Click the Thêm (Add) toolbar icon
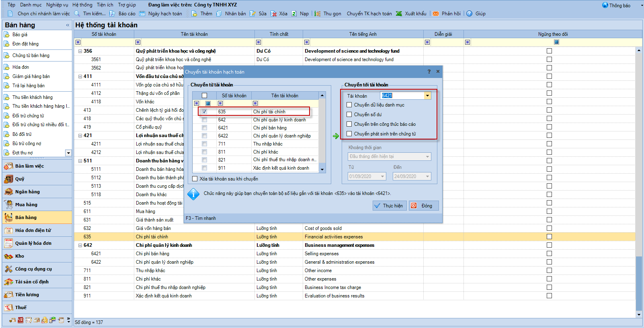This screenshot has width=644, height=328. tap(195, 14)
